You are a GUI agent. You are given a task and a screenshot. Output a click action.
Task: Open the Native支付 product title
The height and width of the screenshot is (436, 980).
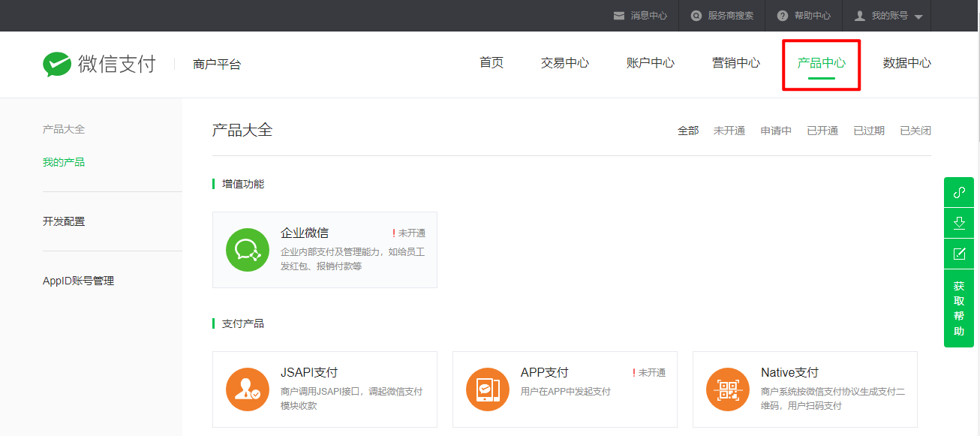(789, 372)
